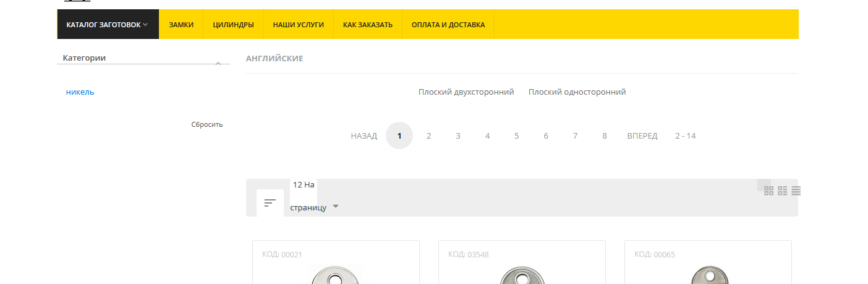Go to pagination page 4

tap(487, 136)
